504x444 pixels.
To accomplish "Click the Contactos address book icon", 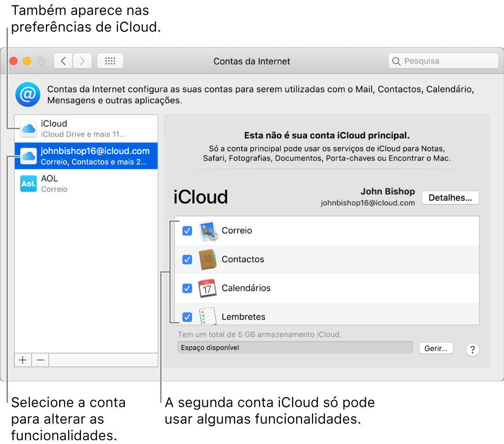I will [x=207, y=259].
